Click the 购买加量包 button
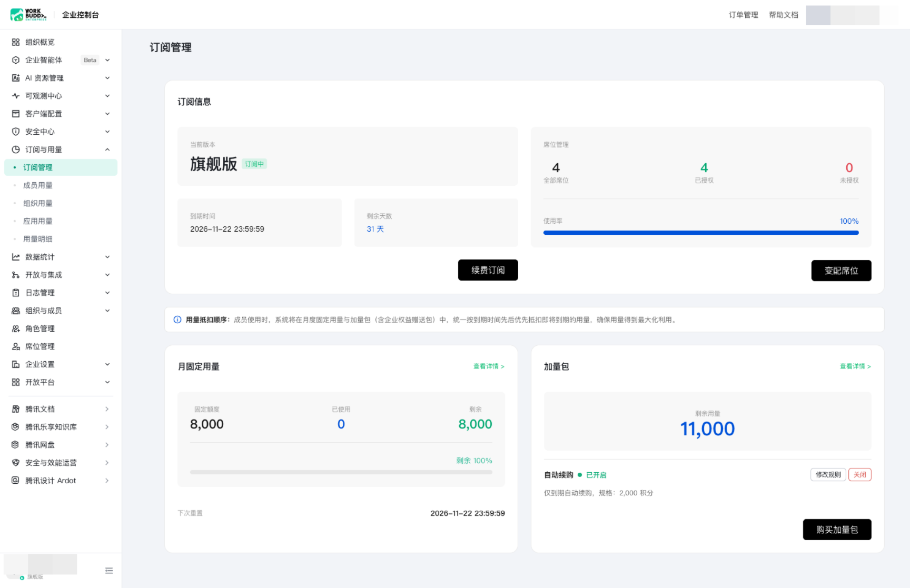 837,530
